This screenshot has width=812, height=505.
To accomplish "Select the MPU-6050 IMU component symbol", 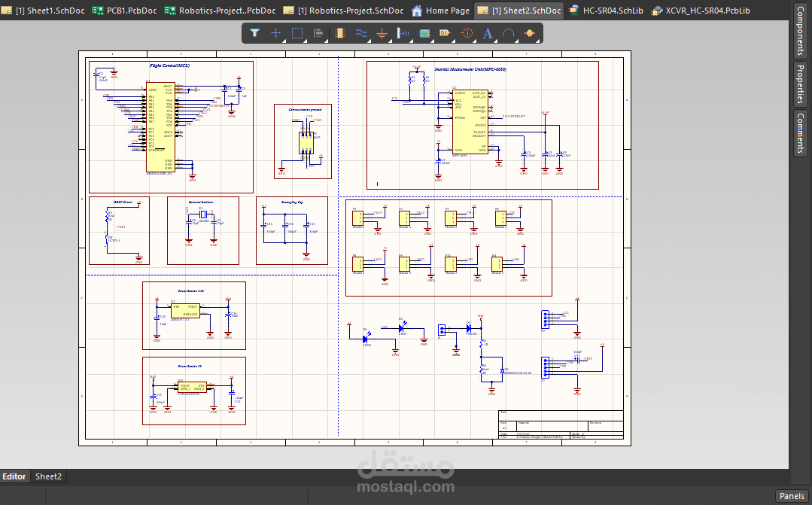I will click(470, 122).
